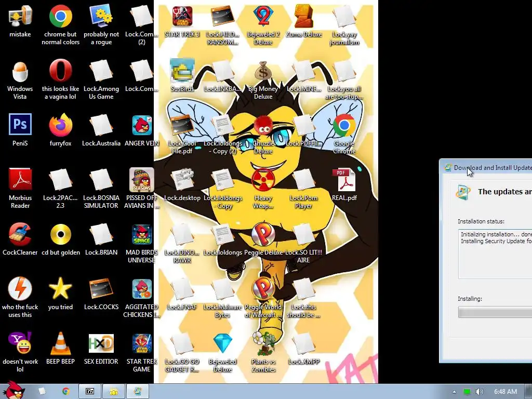The image size is (532, 399).
Task: Select the STAR TREK GAME icon
Action: click(142, 343)
